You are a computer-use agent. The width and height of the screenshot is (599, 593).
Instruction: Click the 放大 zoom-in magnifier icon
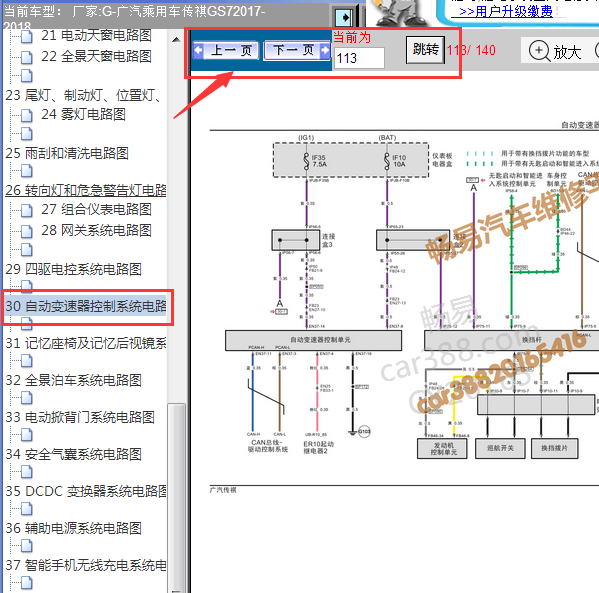(539, 51)
